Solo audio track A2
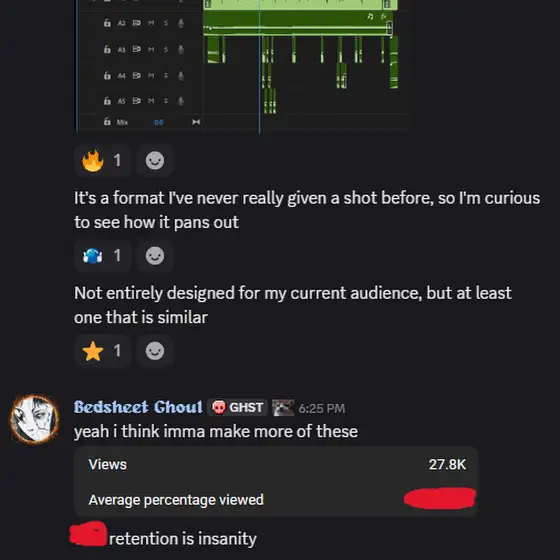 tap(166, 23)
